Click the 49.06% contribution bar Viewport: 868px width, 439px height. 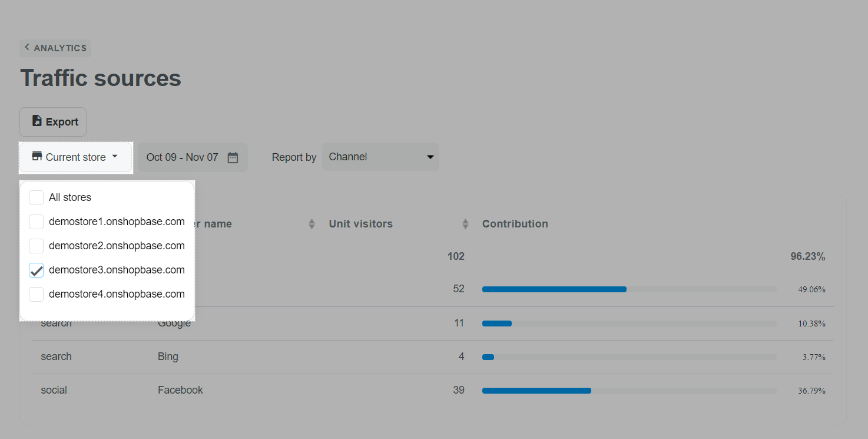[x=629, y=289]
